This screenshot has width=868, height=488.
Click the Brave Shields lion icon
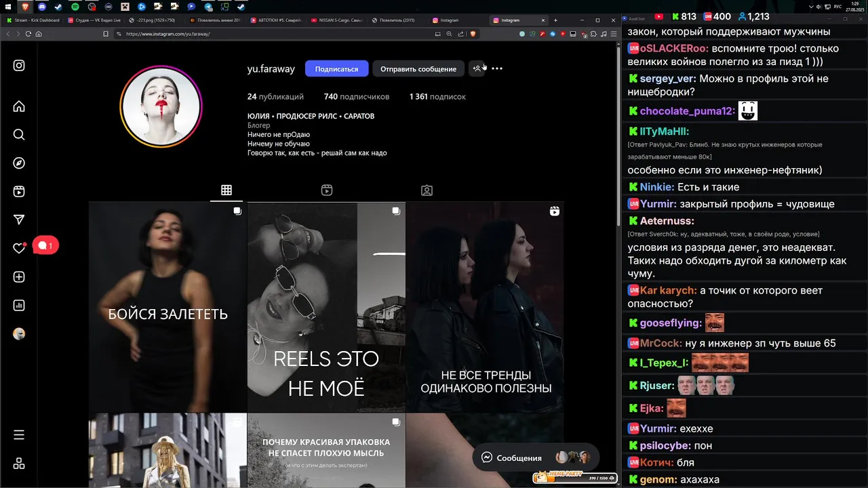click(x=473, y=34)
